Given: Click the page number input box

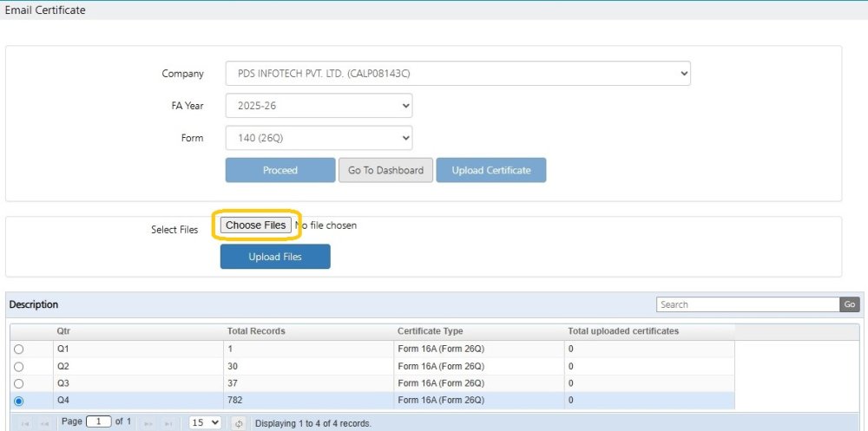Looking at the screenshot, I should (x=99, y=421).
